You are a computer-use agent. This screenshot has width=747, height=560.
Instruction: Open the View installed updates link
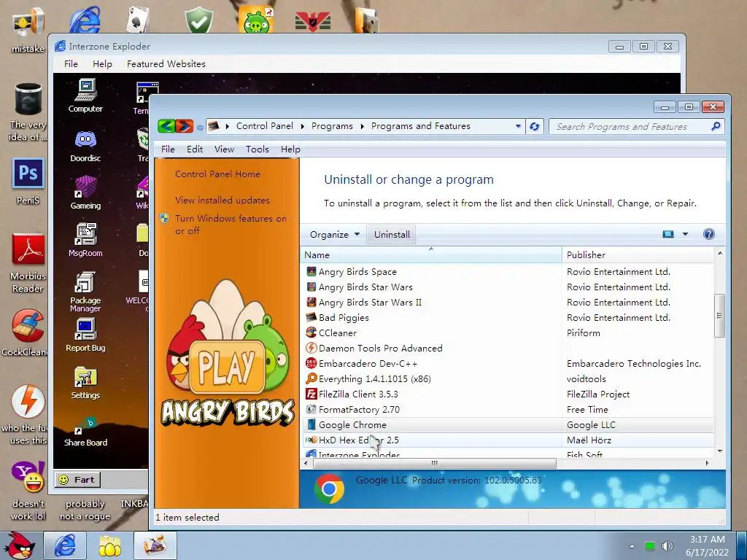point(222,201)
